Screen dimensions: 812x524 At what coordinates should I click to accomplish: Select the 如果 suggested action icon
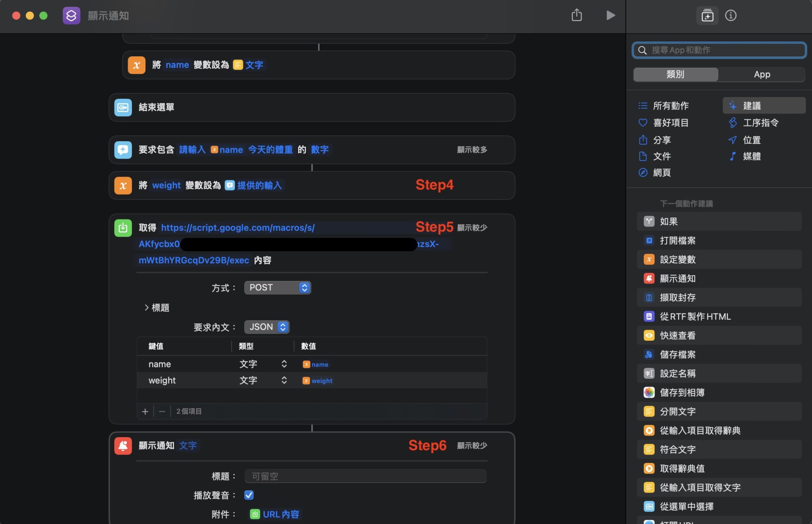click(649, 221)
